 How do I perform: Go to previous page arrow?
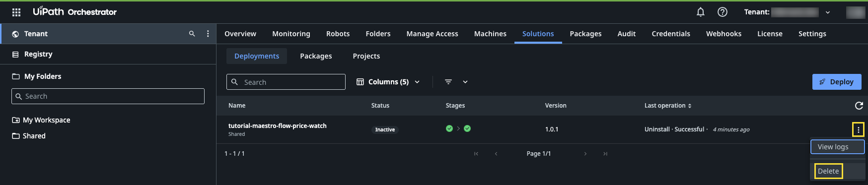[496, 154]
